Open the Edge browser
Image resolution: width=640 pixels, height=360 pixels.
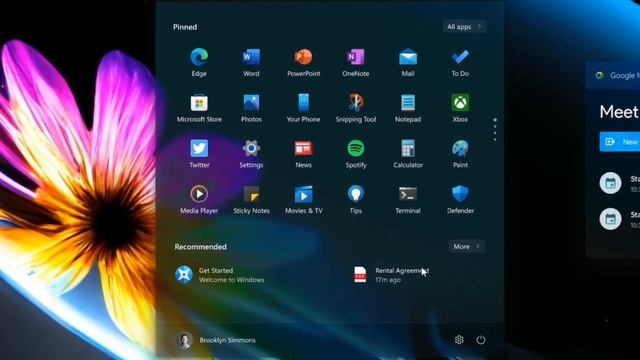(x=199, y=62)
